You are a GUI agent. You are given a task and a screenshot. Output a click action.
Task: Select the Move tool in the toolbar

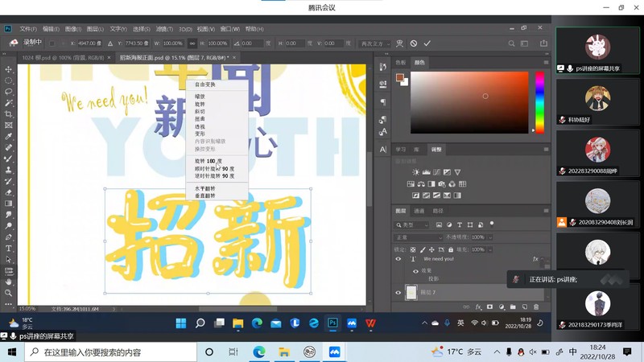click(9, 70)
